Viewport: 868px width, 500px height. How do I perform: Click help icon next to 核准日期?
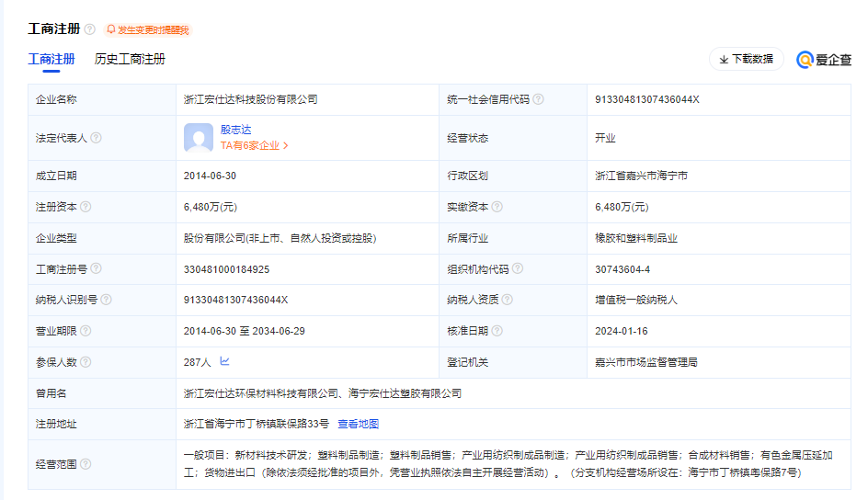tap(497, 331)
